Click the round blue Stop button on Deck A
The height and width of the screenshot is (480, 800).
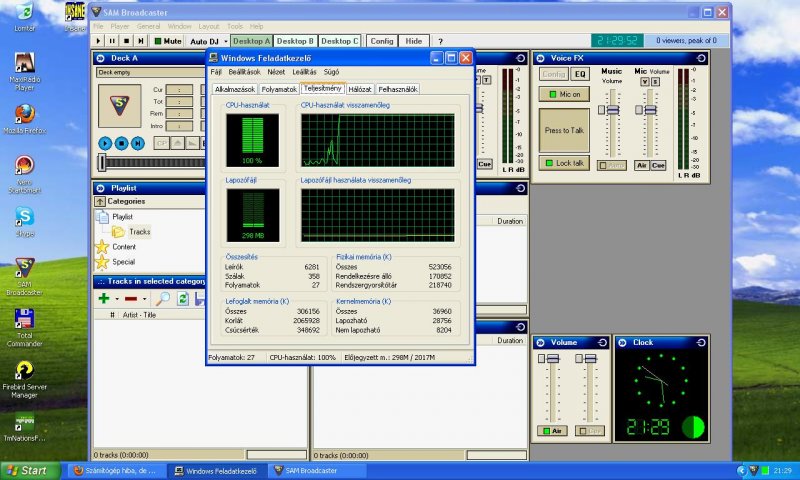click(x=121, y=144)
